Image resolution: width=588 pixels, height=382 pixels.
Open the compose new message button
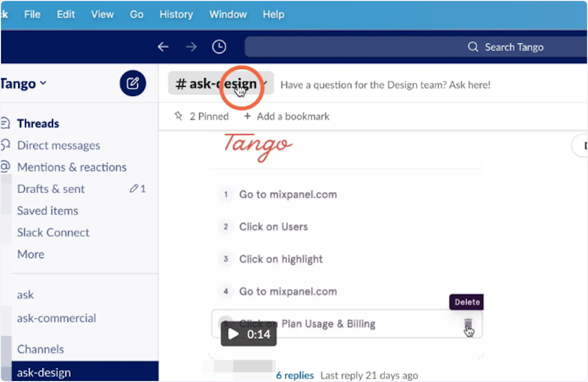(132, 83)
